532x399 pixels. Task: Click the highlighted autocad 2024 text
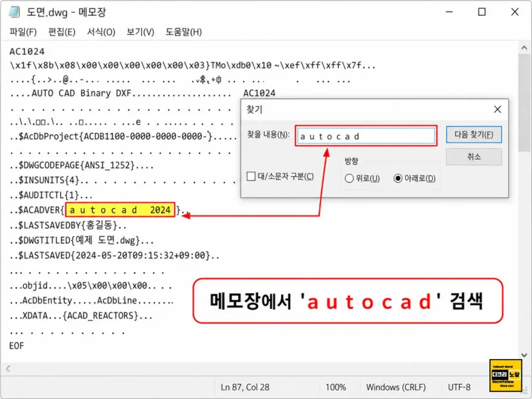(120, 210)
